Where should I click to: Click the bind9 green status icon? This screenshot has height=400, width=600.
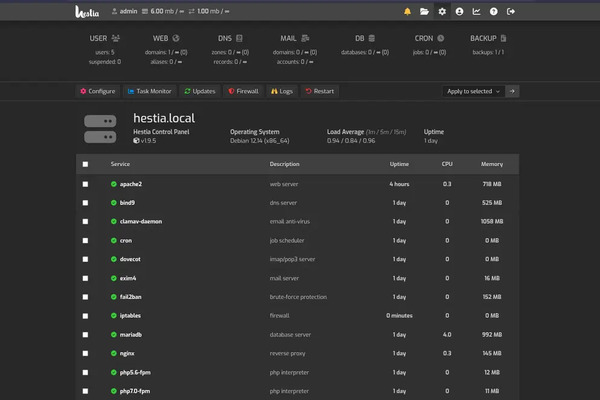(114, 203)
